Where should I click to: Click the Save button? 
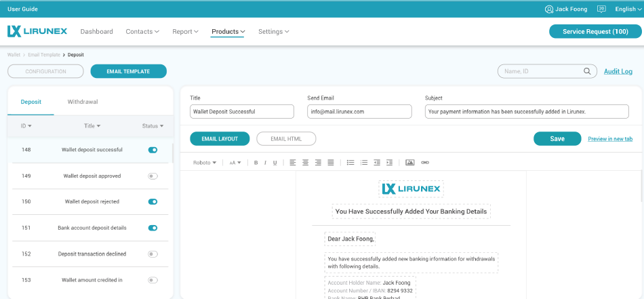(x=557, y=139)
